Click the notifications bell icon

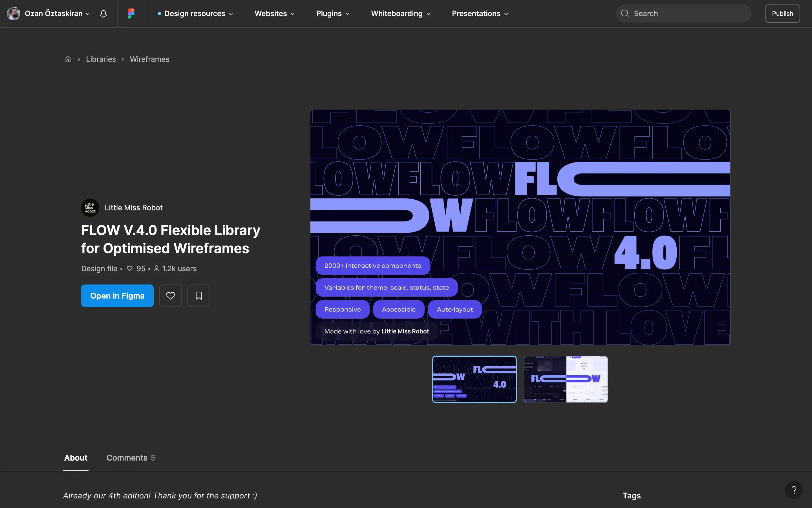click(x=103, y=14)
